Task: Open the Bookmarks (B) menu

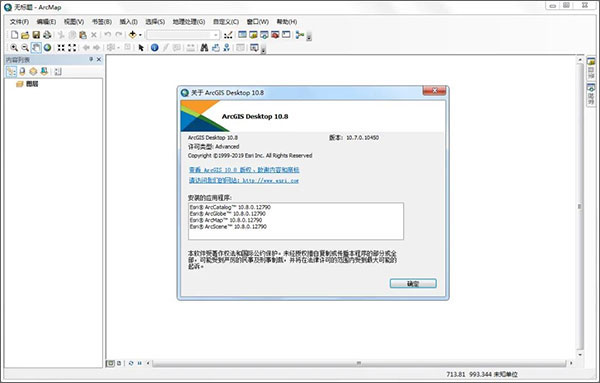Action: (102, 22)
